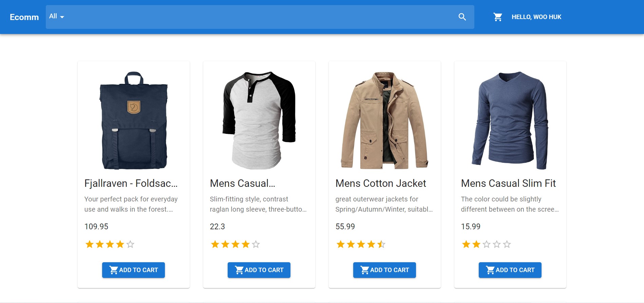This screenshot has width=644, height=303.
Task: Click the search magnifier icon
Action: tap(462, 16)
